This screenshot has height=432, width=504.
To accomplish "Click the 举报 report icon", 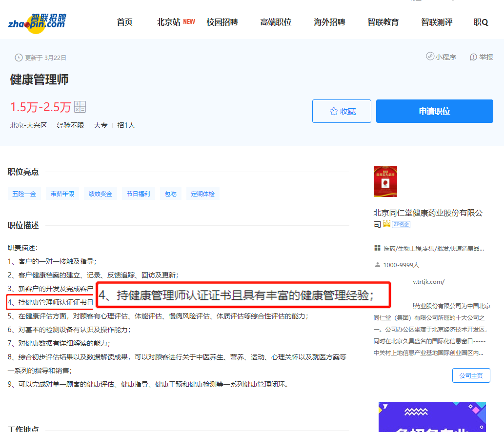I will pos(473,57).
